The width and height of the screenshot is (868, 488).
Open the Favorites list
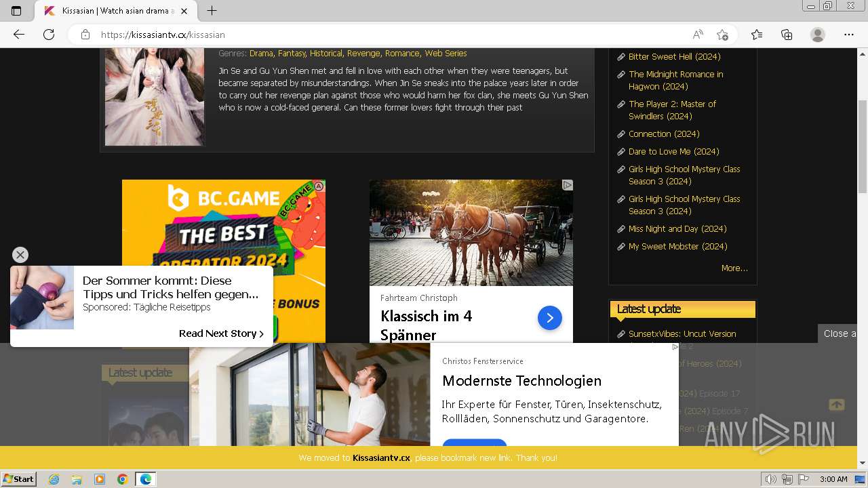tap(757, 35)
